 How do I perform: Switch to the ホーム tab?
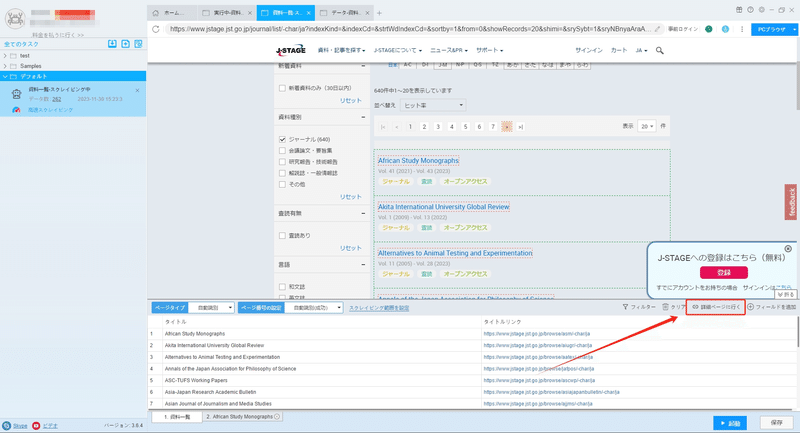click(172, 13)
